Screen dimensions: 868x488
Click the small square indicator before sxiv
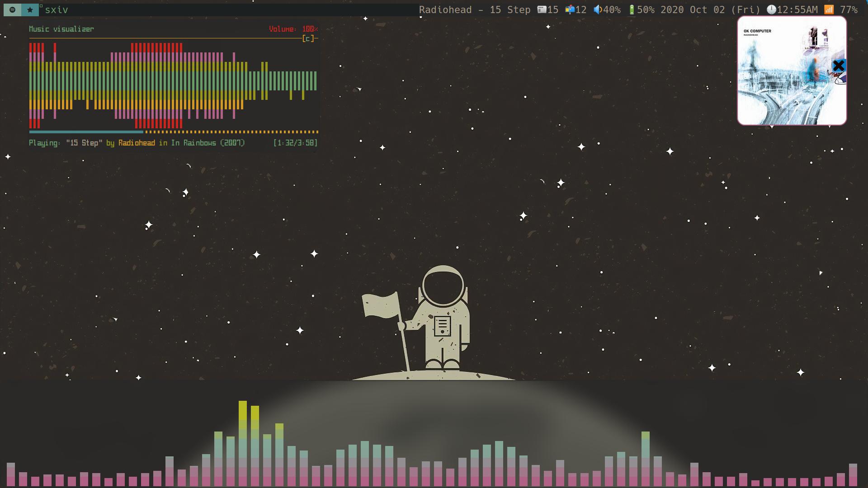(41, 6)
